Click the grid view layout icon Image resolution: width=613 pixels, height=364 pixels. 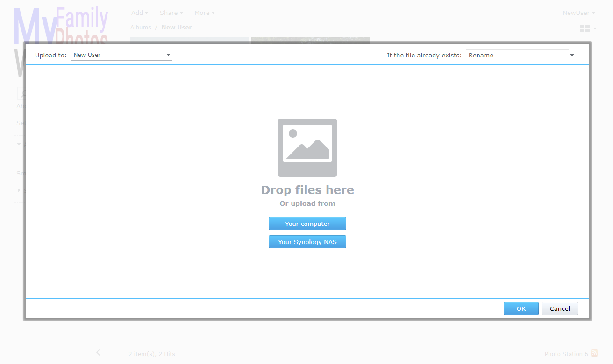click(x=584, y=29)
